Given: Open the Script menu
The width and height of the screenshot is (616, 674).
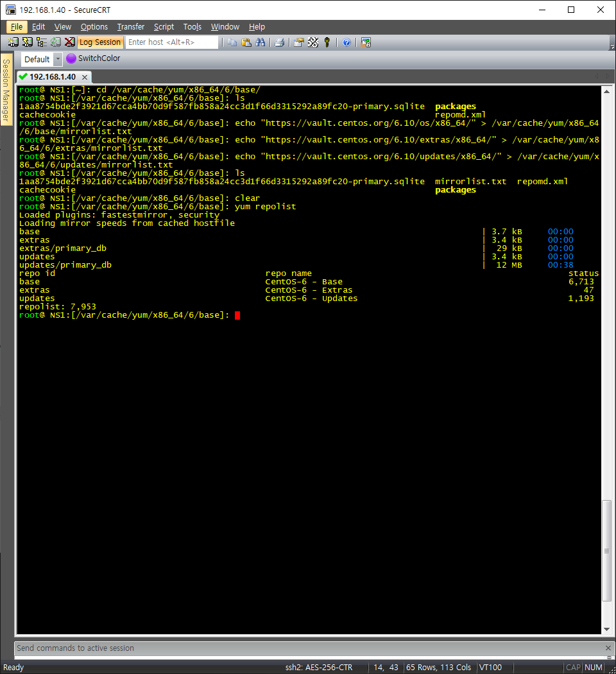Looking at the screenshot, I should tap(164, 27).
